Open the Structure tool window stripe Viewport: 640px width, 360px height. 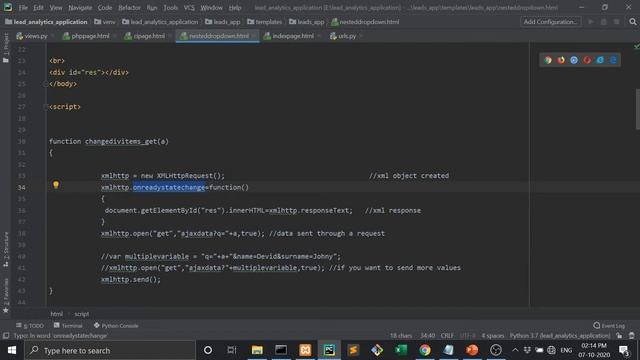pyautogui.click(x=6, y=249)
